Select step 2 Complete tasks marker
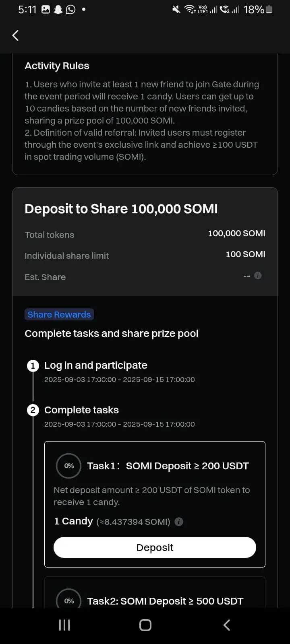290x644 pixels. (33, 410)
